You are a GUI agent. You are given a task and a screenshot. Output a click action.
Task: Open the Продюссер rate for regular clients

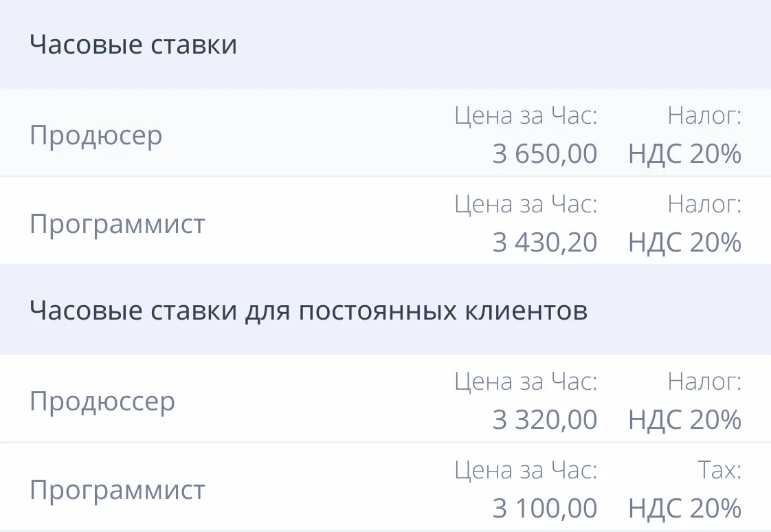[102, 401]
